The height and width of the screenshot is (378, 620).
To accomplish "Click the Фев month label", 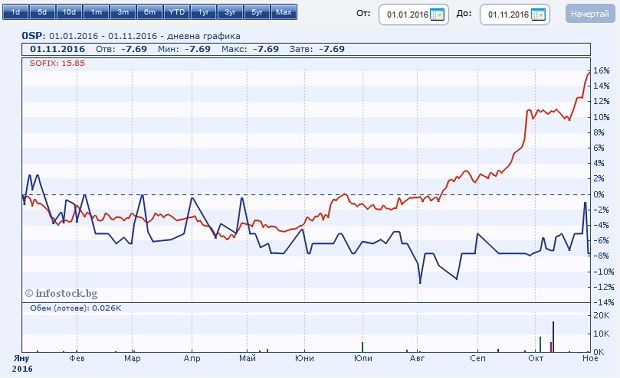I will tap(77, 358).
